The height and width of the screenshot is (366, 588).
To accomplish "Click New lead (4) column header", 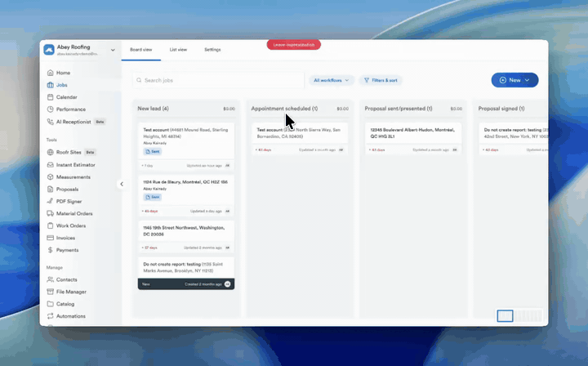I will pos(153,109).
